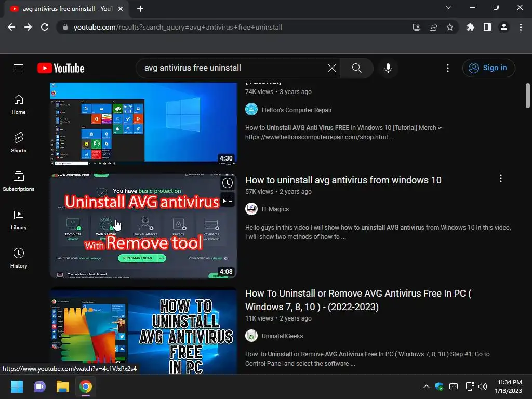The image size is (532, 399).
Task: Open How To Uninstall or Remove AVG Antivirus Free video title
Action: pyautogui.click(x=358, y=300)
